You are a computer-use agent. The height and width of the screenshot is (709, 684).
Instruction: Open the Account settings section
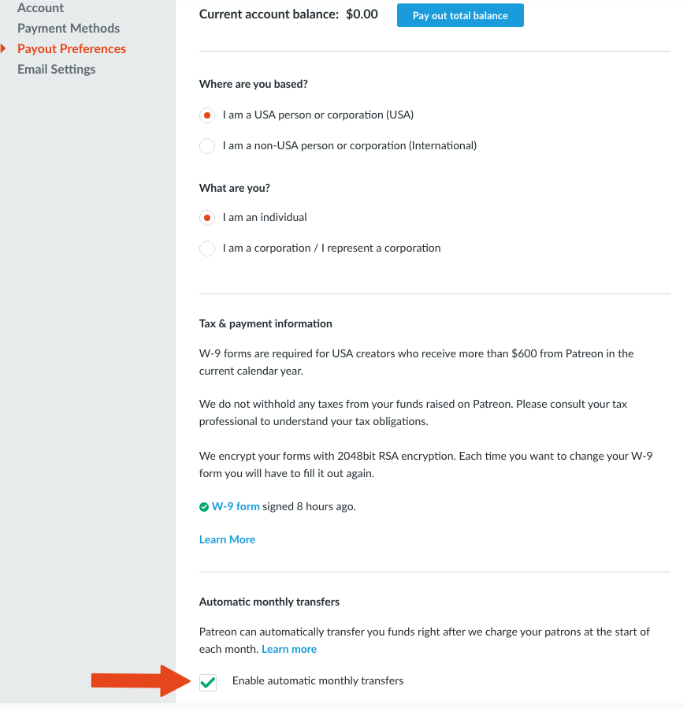coord(40,8)
